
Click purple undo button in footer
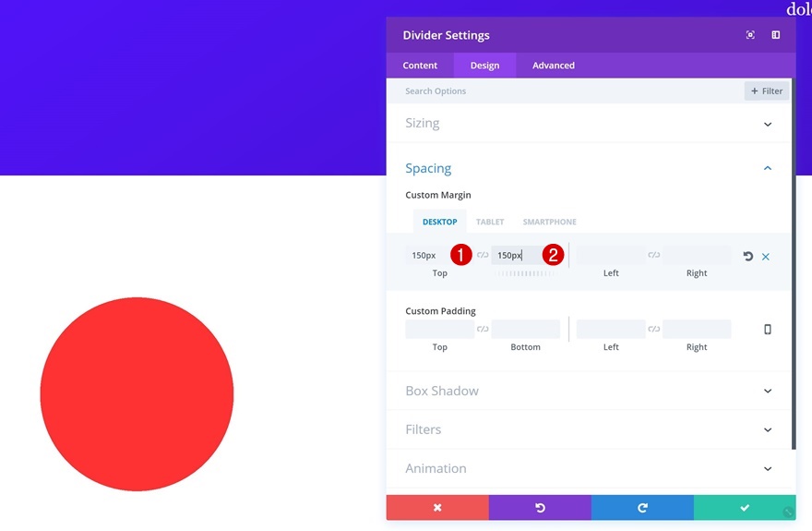(540, 508)
